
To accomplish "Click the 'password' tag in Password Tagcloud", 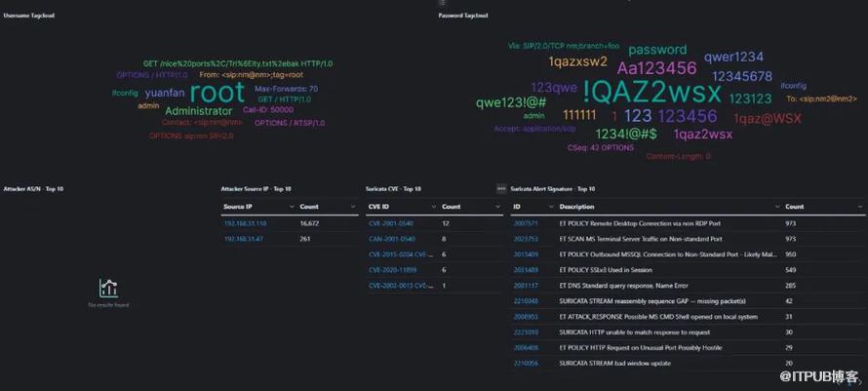I will click(657, 50).
